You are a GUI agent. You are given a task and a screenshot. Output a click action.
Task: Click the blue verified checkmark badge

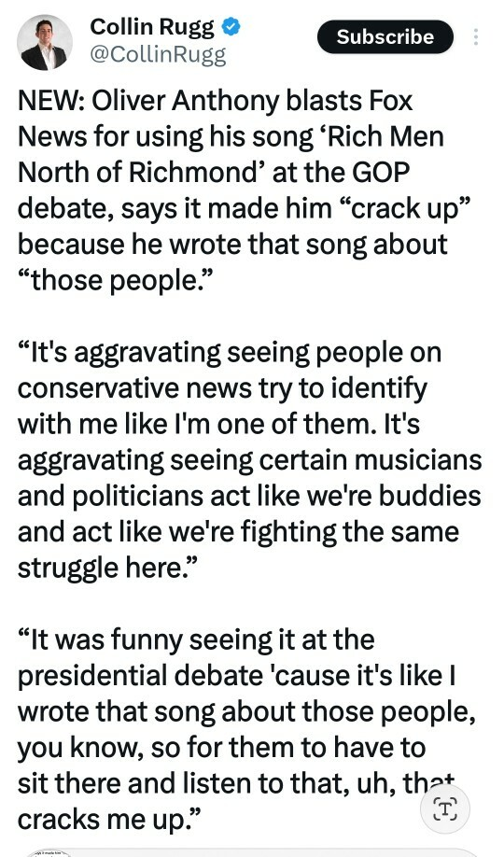(231, 26)
